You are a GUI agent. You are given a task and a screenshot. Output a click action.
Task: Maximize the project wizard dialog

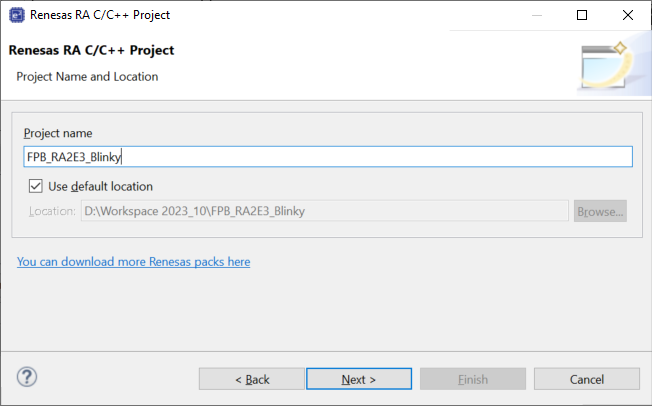[x=583, y=15]
